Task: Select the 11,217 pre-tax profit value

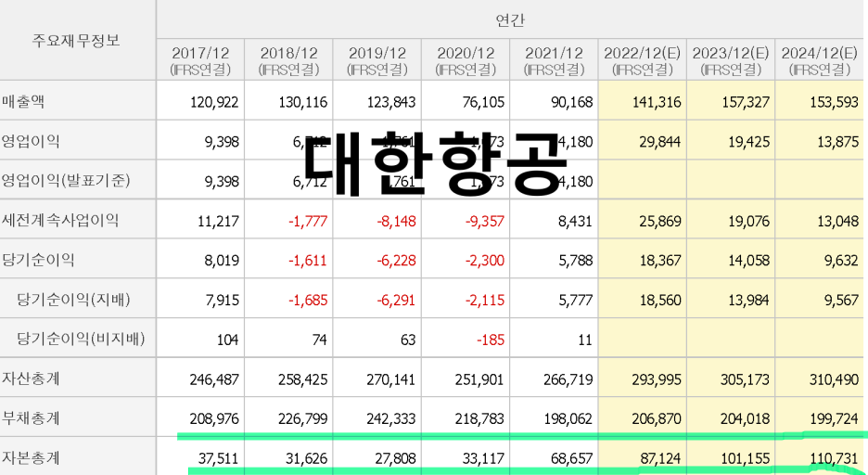Action: (x=218, y=222)
